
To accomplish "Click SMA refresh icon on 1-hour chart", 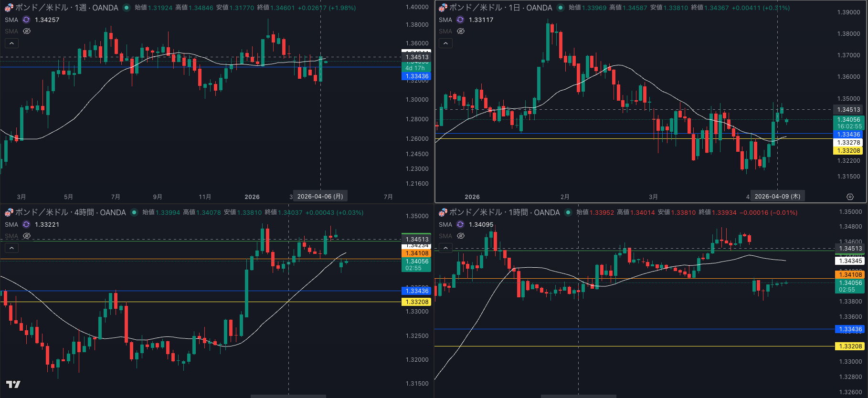I will (460, 224).
